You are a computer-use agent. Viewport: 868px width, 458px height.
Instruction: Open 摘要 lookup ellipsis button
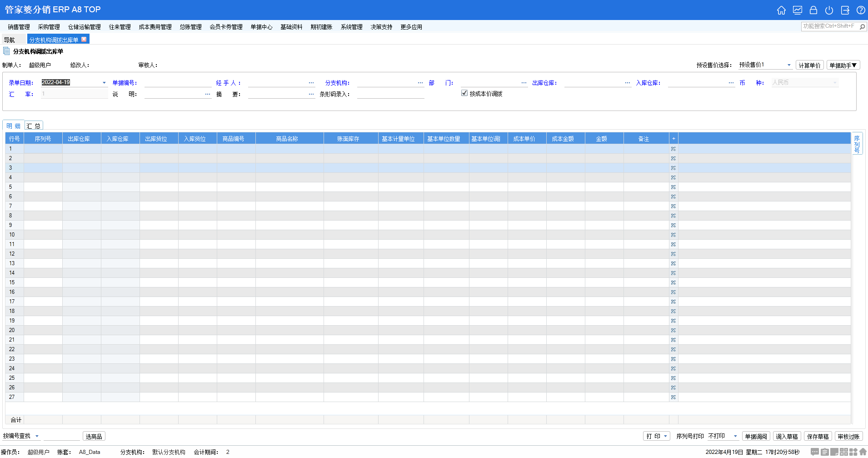[311, 94]
